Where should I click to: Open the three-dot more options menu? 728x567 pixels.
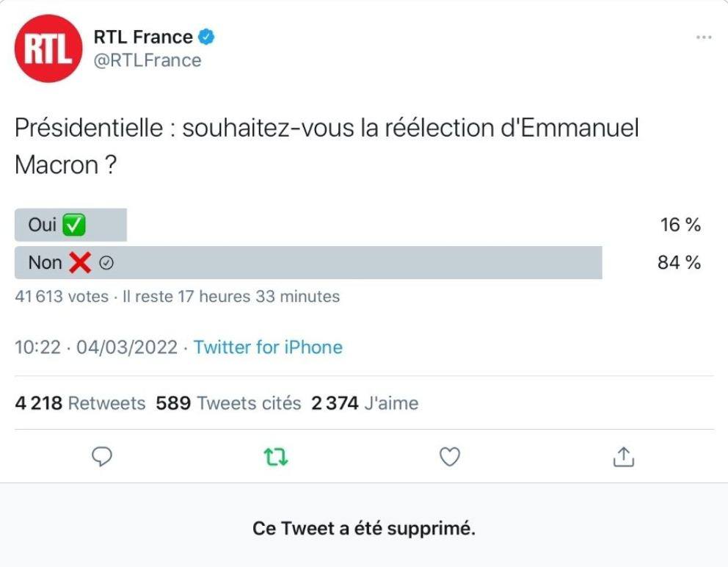pos(704,37)
